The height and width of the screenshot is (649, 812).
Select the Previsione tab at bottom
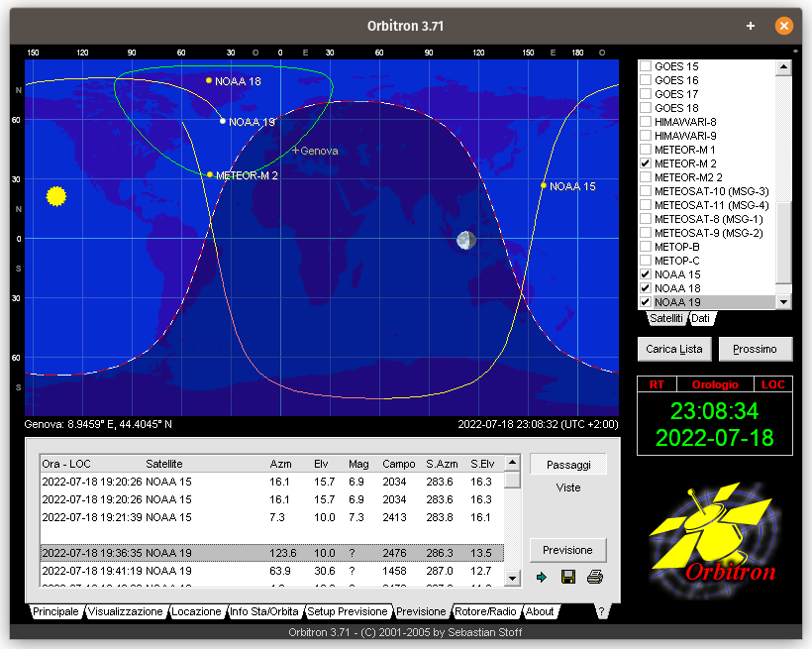pos(421,611)
